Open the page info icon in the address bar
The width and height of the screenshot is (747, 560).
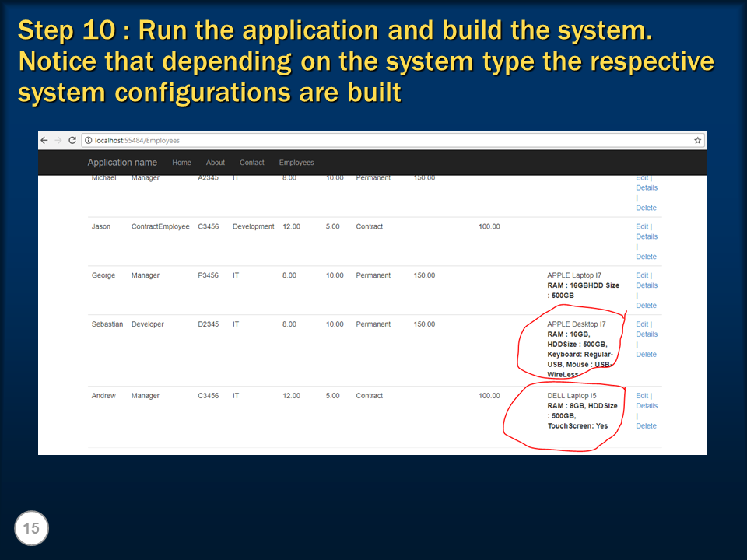point(87,140)
